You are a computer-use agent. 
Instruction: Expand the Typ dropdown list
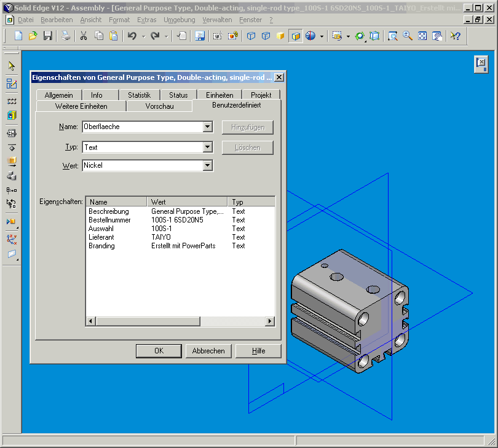(207, 147)
